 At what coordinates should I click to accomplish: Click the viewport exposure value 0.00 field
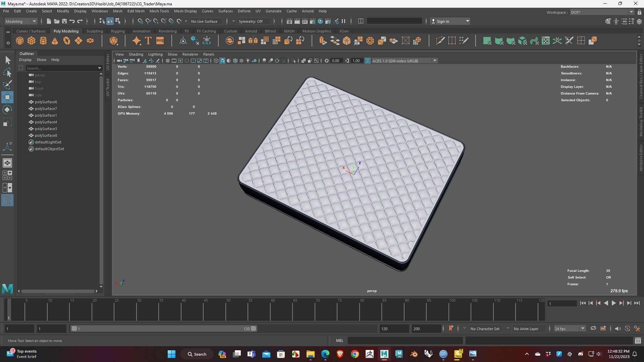pos(336,61)
